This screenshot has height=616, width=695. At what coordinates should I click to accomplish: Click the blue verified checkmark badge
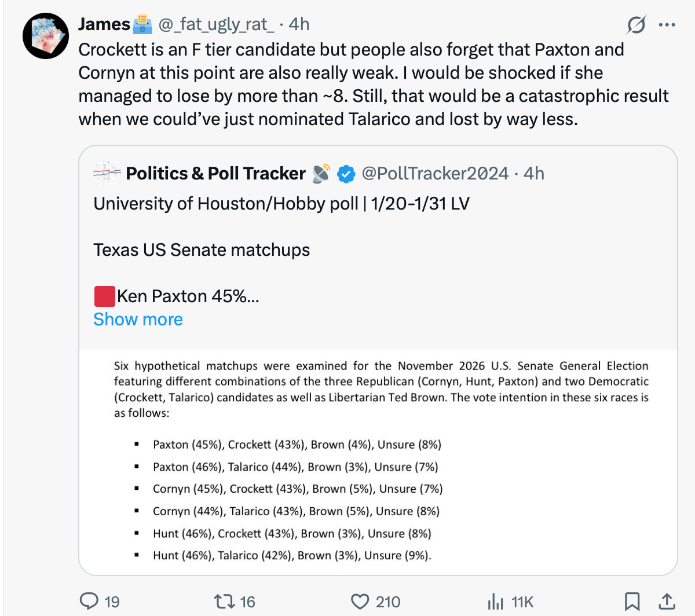coord(346,174)
